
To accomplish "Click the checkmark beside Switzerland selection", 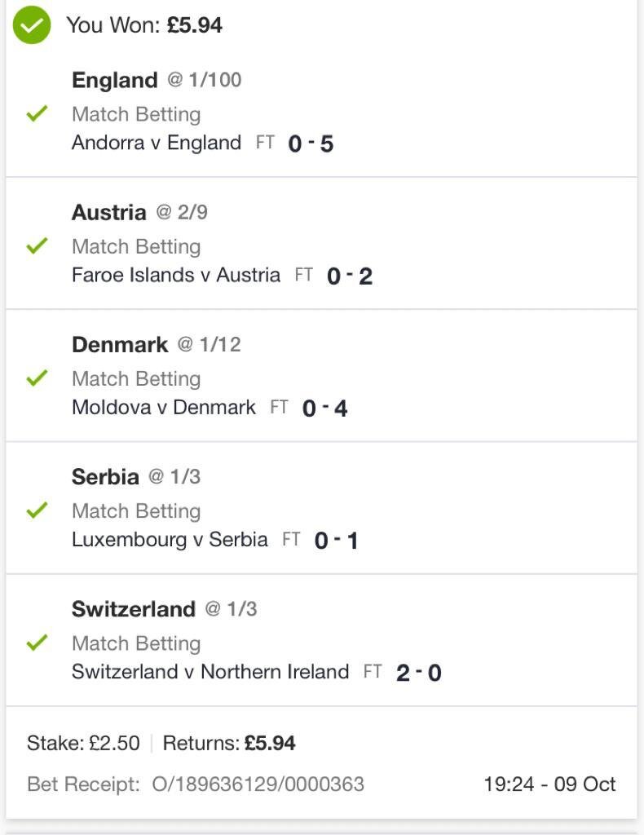I will pyautogui.click(x=37, y=643).
